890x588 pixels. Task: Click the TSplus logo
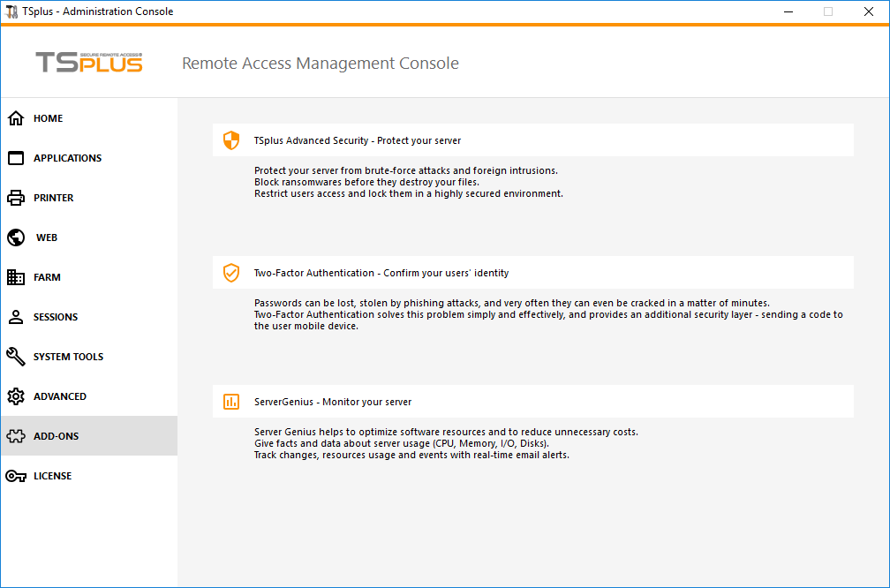tap(88, 63)
